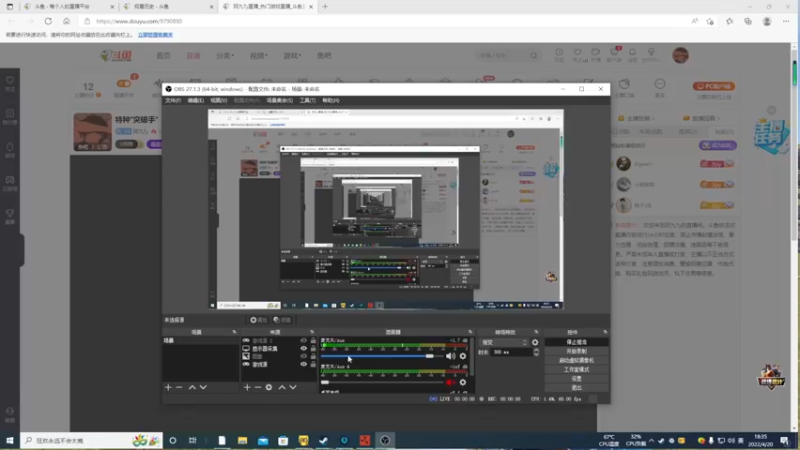This screenshot has width=800, height=450.
Task: Mute the first audio channel via its speaker icon
Action: click(451, 356)
